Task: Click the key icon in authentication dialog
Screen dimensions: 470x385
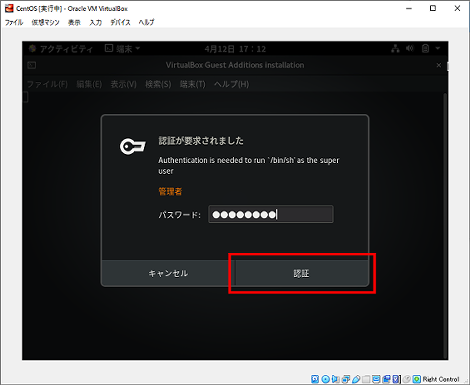Action: click(133, 147)
